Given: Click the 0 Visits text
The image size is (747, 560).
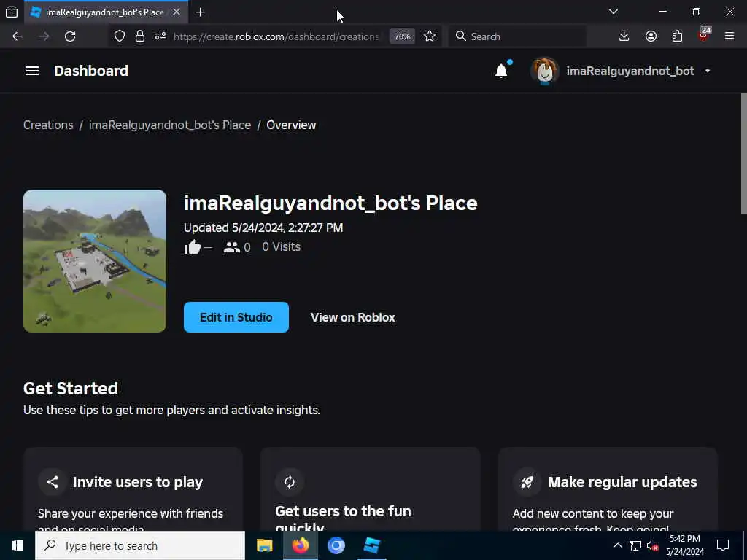Looking at the screenshot, I should (x=281, y=246).
